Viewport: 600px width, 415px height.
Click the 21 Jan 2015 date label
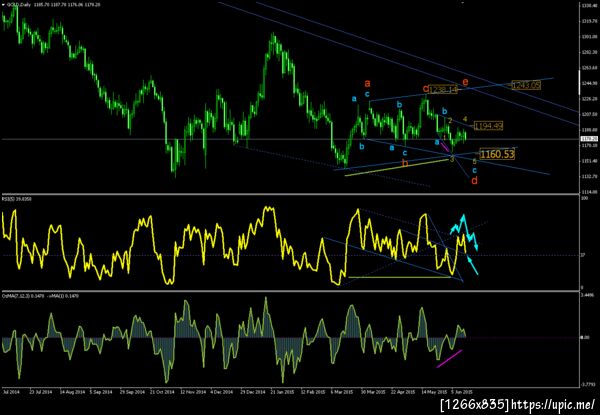pyautogui.click(x=282, y=392)
